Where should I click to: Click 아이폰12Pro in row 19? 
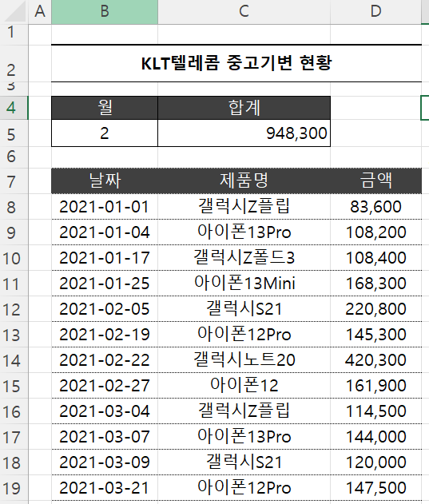click(x=244, y=487)
